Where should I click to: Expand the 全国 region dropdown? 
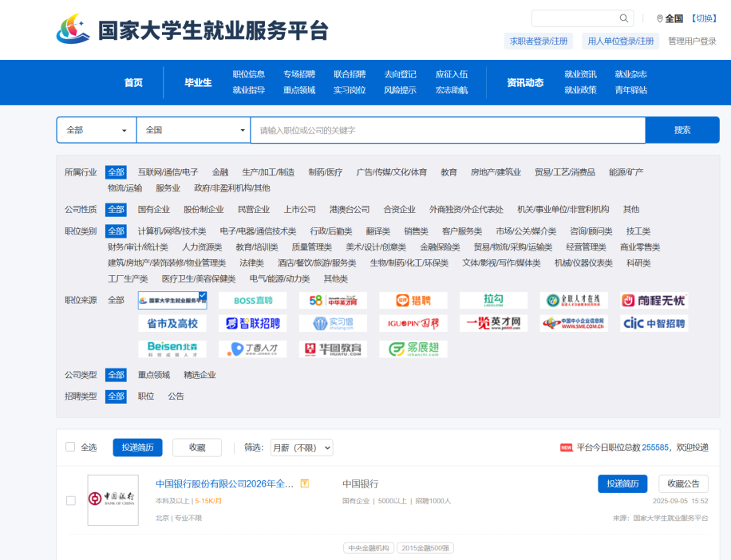pyautogui.click(x=196, y=130)
